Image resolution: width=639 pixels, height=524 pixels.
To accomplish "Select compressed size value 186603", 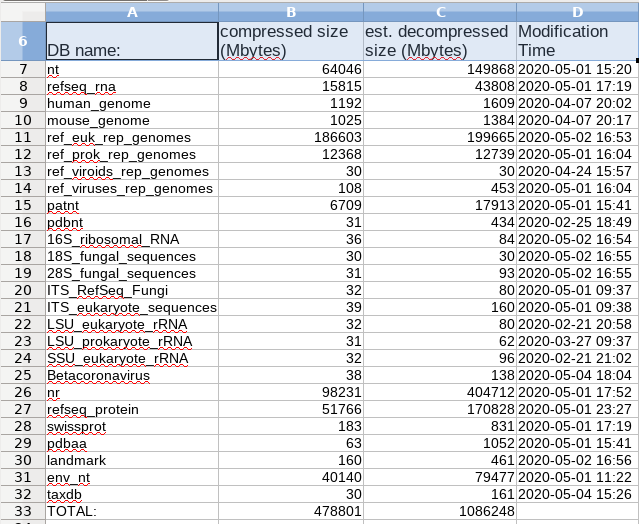I will 289,137.
